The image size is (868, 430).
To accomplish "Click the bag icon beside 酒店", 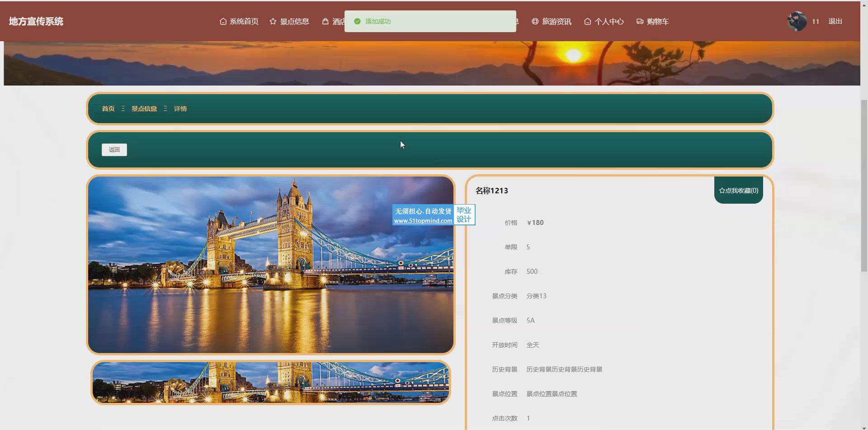I will 325,21.
